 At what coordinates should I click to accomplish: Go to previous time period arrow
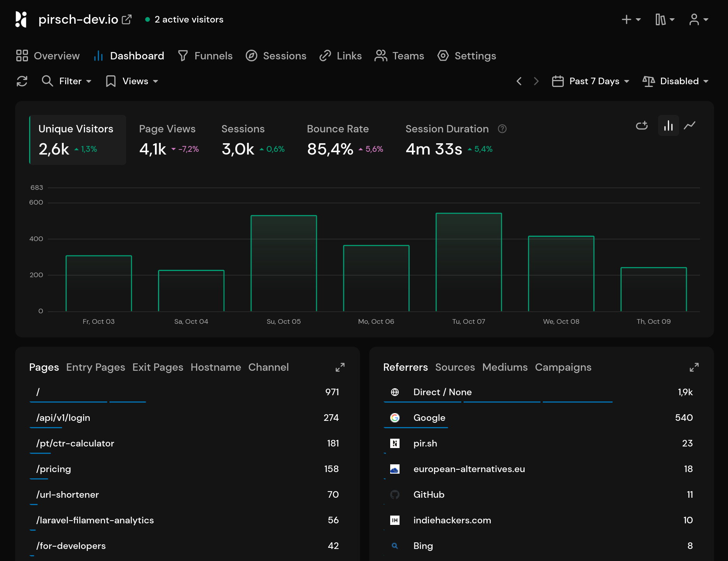(519, 81)
